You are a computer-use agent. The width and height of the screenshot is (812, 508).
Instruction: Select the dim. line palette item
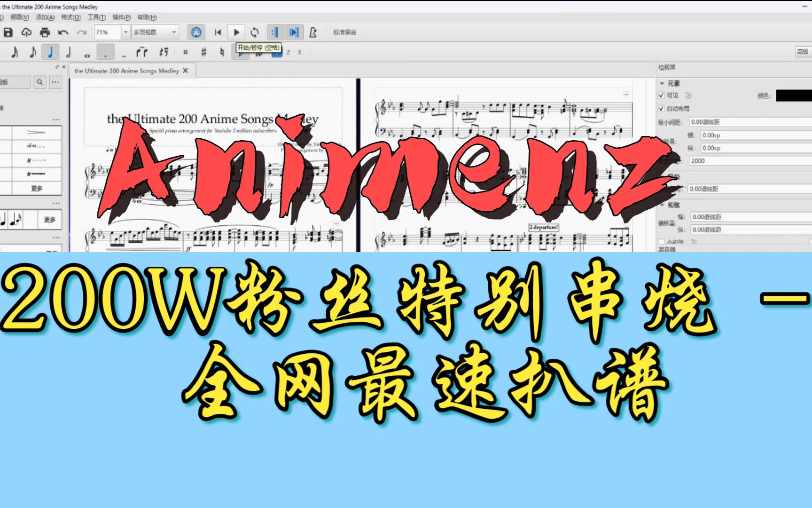pos(36,146)
